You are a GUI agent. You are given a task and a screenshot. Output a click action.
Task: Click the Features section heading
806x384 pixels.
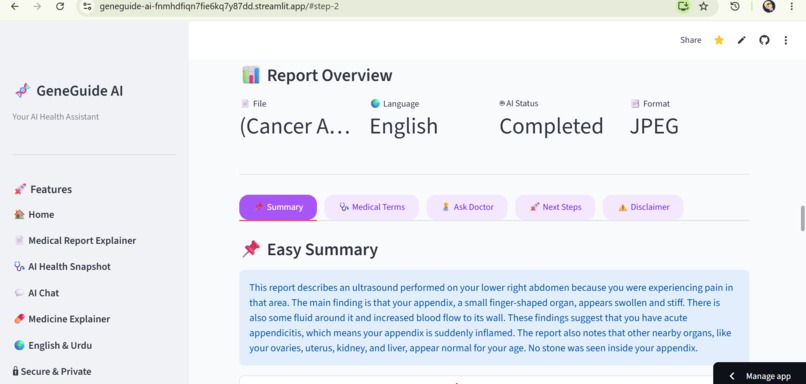(x=51, y=189)
